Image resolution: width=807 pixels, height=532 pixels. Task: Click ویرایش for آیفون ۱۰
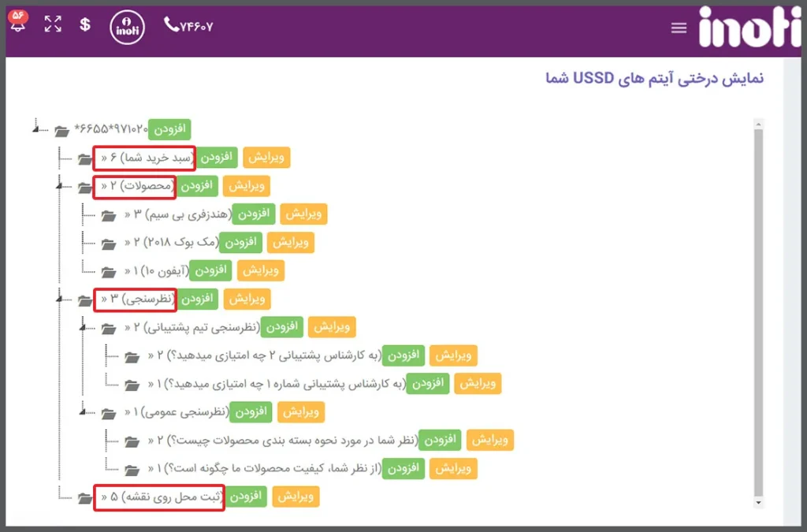coord(261,270)
